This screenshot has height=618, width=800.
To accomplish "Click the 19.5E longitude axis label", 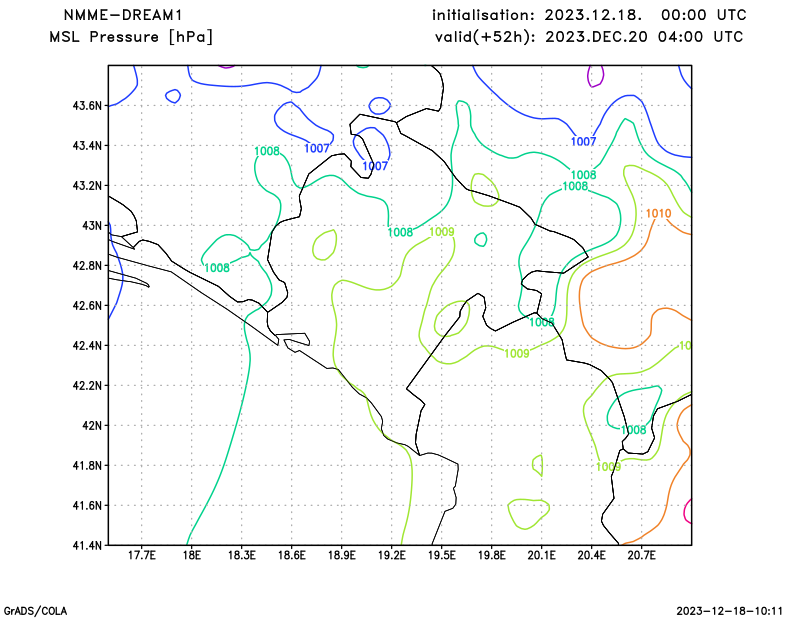I will [441, 555].
